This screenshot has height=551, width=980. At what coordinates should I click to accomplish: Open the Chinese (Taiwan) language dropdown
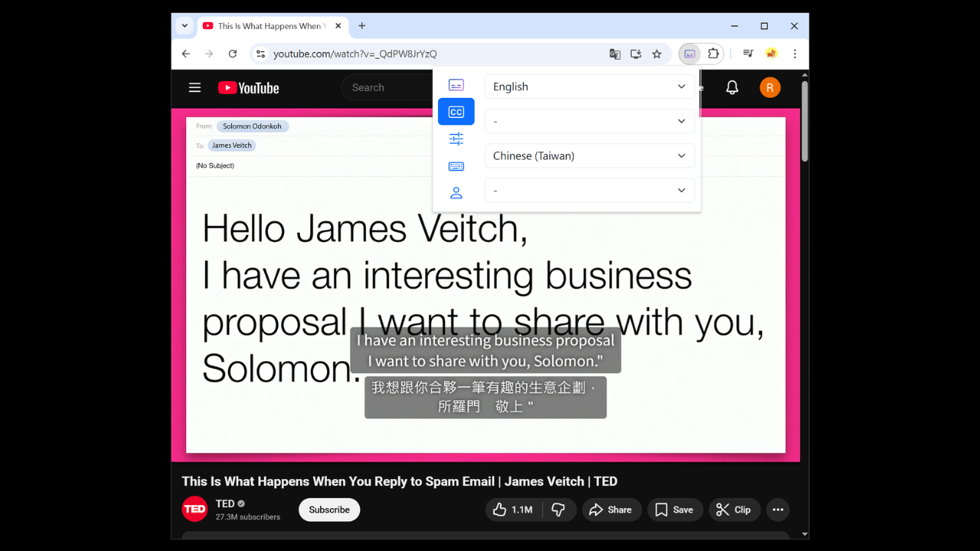coord(590,155)
